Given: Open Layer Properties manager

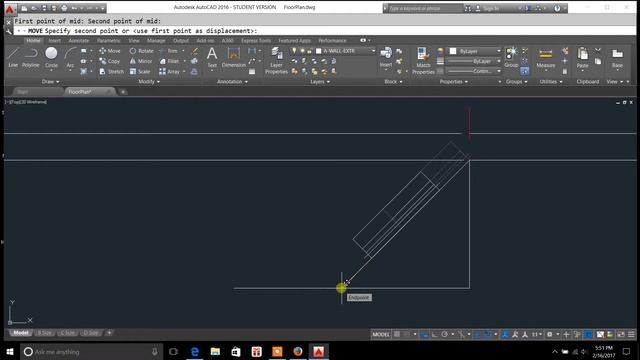Looking at the screenshot, I should 276,60.
